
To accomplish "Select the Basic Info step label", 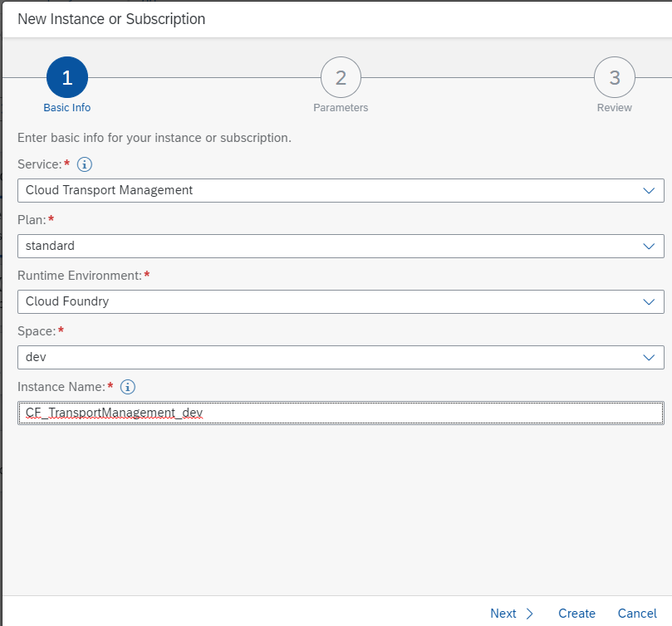I will click(67, 108).
